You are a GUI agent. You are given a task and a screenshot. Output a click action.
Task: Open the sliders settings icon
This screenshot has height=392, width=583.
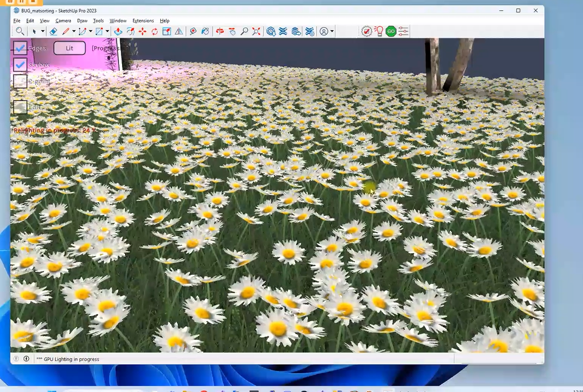point(403,31)
